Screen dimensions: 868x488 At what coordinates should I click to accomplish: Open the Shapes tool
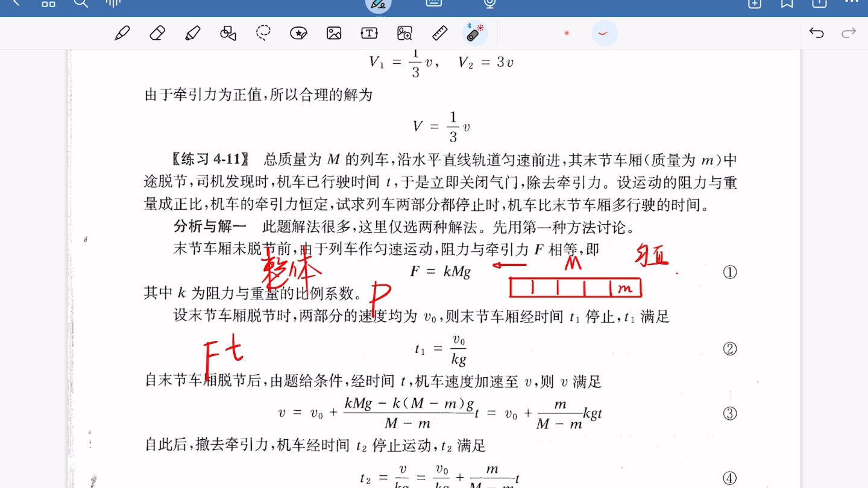[x=228, y=33]
